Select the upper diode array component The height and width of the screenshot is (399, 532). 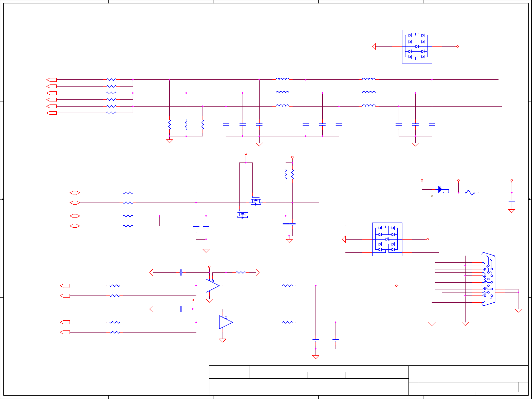click(x=417, y=46)
